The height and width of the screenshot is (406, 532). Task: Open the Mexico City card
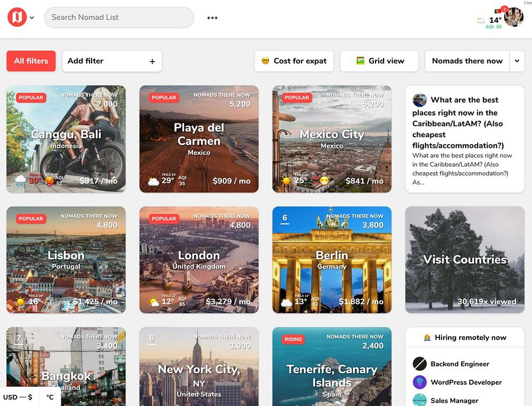point(332,139)
